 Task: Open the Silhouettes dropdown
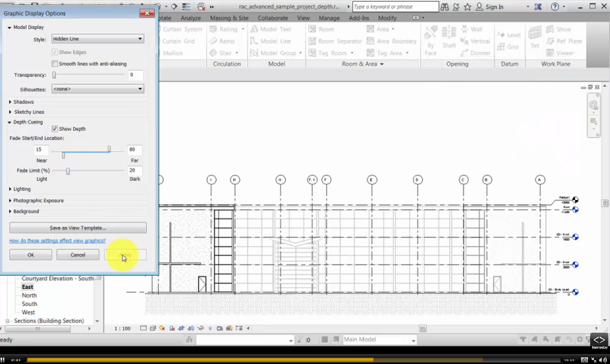click(98, 89)
